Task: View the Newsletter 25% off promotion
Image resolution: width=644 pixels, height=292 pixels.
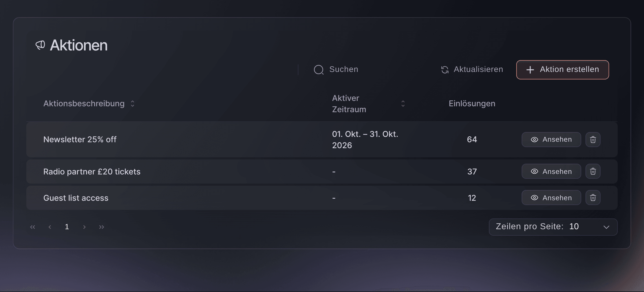Action: pyautogui.click(x=551, y=140)
